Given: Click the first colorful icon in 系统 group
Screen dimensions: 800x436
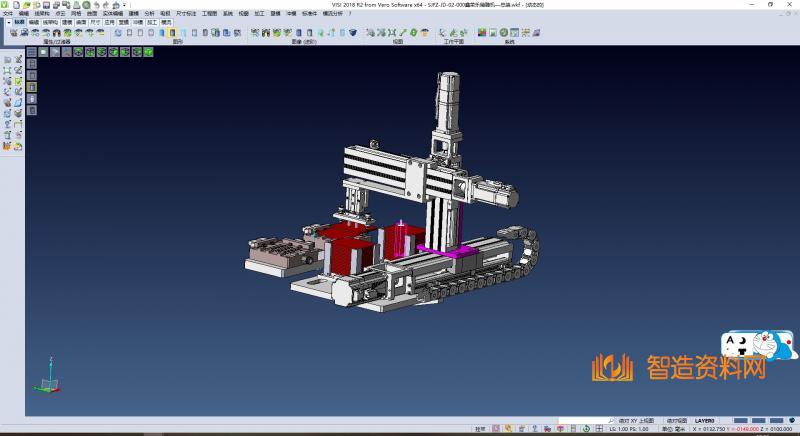Looking at the screenshot, I should pos(482,33).
